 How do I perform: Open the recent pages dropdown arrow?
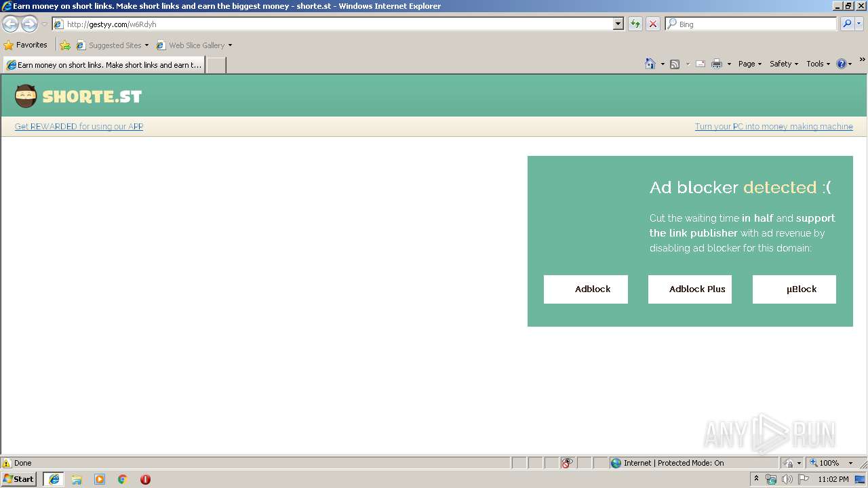pyautogui.click(x=44, y=24)
